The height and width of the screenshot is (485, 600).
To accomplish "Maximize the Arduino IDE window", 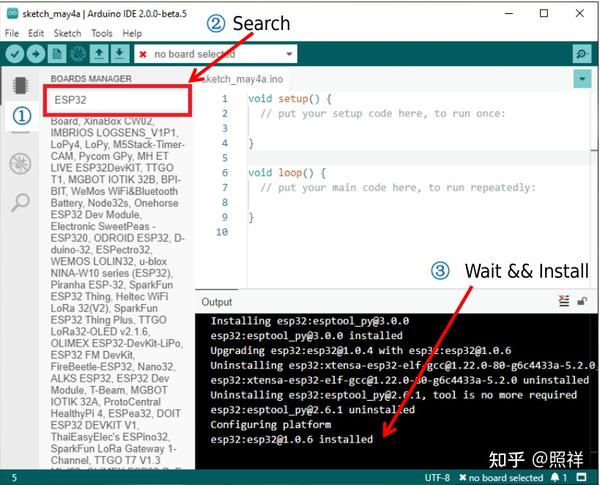I will point(544,13).
